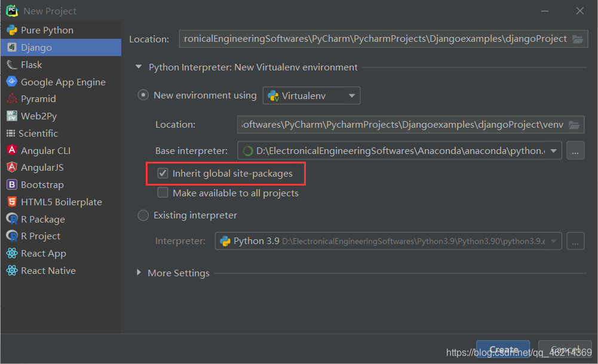Image resolution: width=598 pixels, height=364 pixels.
Task: Choose the Flask project icon
Action: coord(12,64)
